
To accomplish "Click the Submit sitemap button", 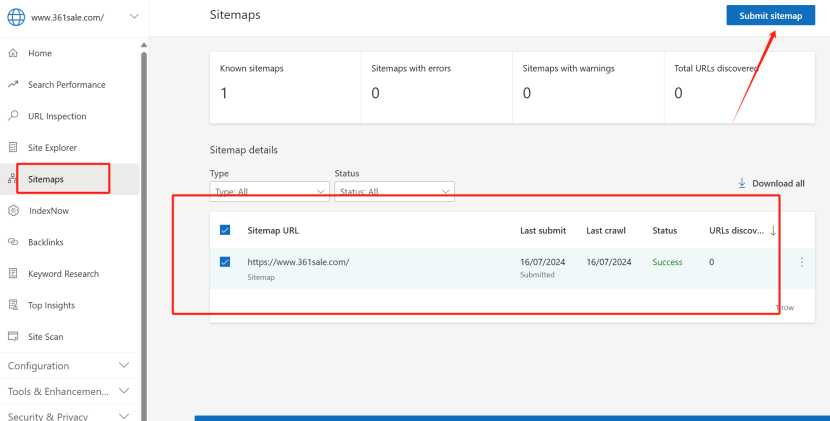I will point(770,16).
